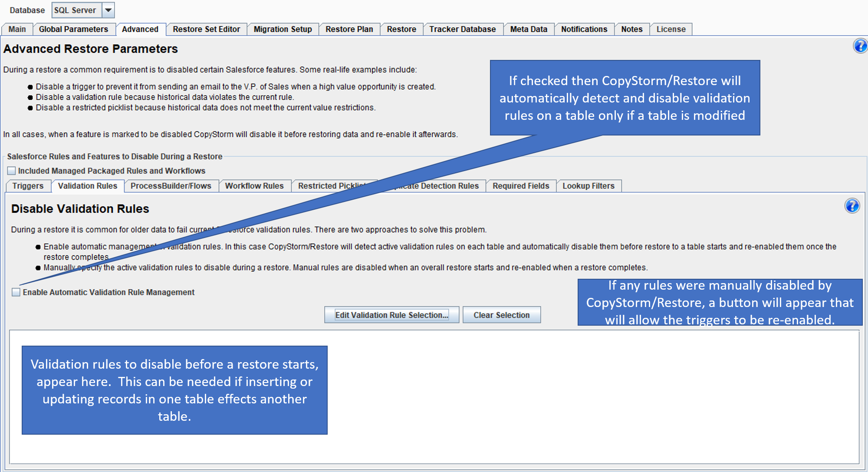Click the Clear Selection button
The width and height of the screenshot is (868, 472).
pos(502,315)
